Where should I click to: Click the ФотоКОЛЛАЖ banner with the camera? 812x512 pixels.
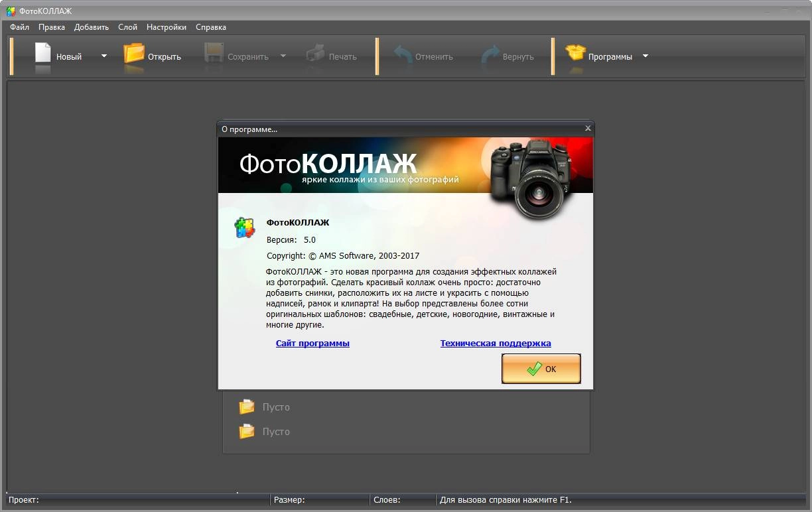pyautogui.click(x=406, y=166)
